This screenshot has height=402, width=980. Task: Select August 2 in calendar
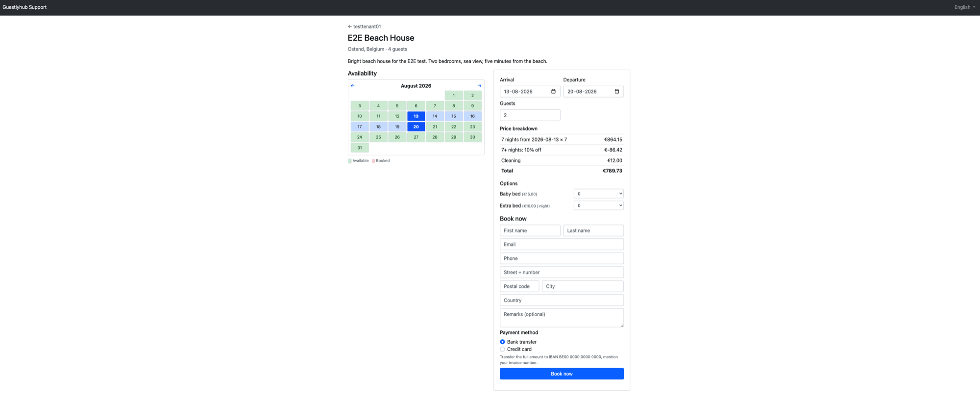(x=472, y=96)
